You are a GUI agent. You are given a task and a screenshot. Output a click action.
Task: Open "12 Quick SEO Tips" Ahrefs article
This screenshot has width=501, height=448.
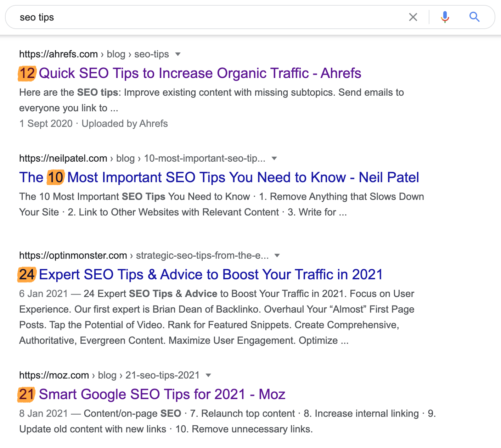190,73
